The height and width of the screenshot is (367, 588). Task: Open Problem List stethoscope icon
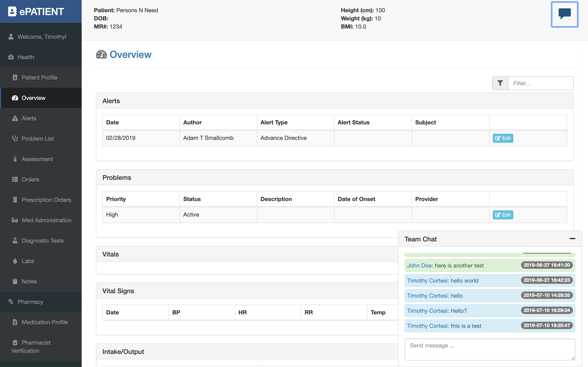(x=15, y=139)
